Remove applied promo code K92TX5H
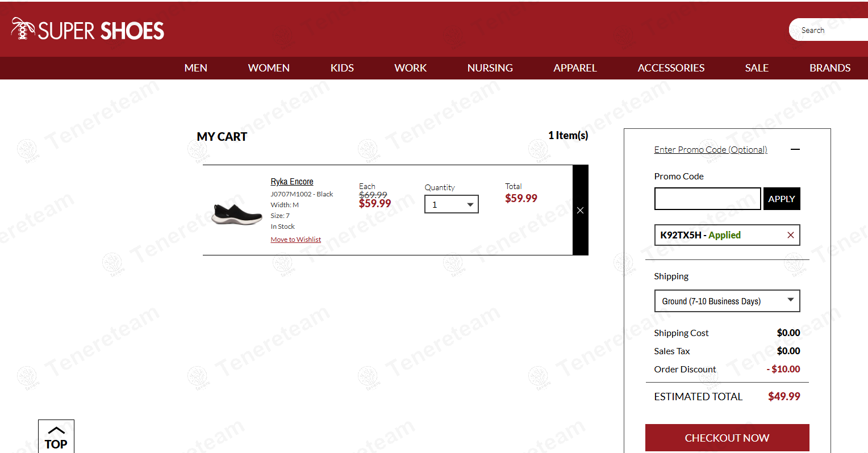 790,235
